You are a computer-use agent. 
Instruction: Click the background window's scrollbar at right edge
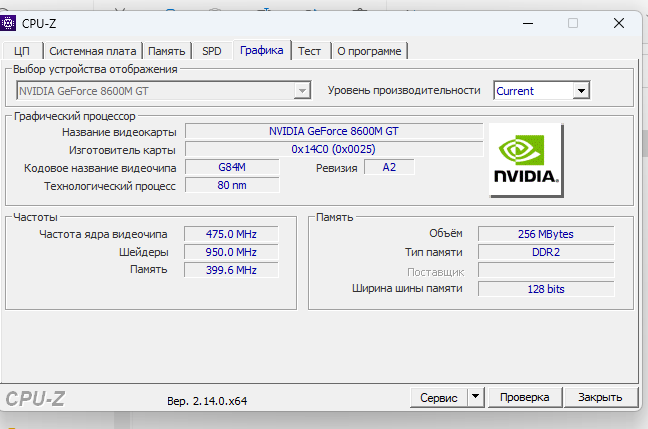pos(645,143)
